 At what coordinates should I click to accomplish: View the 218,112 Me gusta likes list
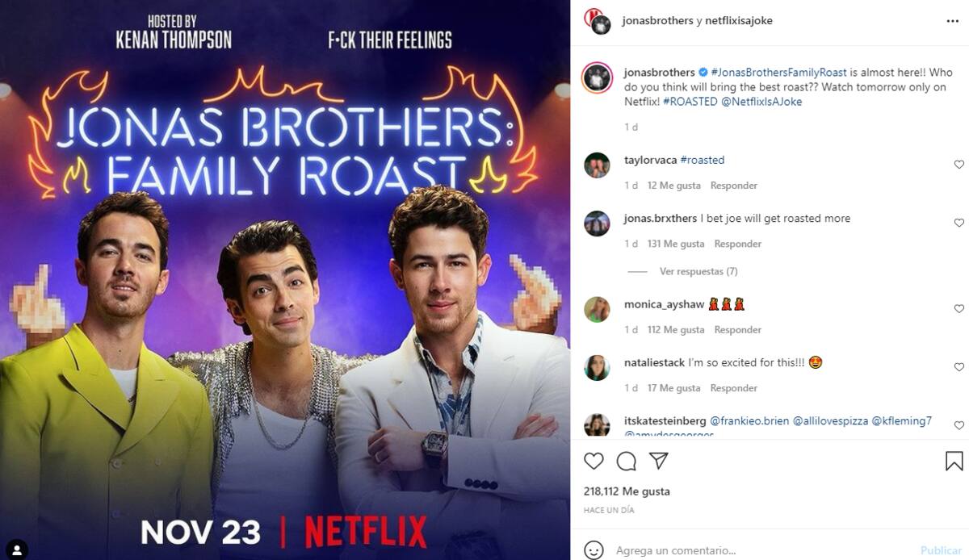[x=627, y=491]
